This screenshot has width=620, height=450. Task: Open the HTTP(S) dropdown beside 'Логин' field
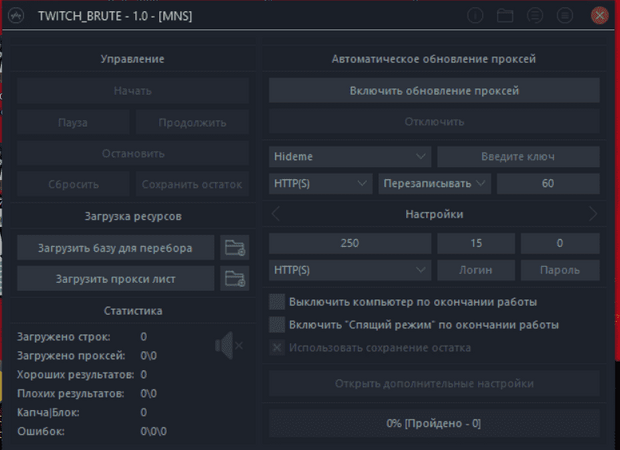coord(350,270)
